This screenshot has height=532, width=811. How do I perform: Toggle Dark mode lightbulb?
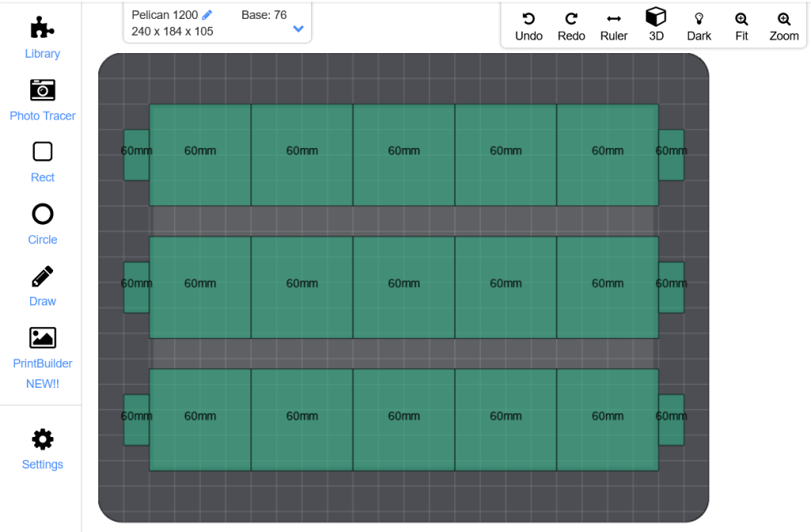click(x=699, y=19)
